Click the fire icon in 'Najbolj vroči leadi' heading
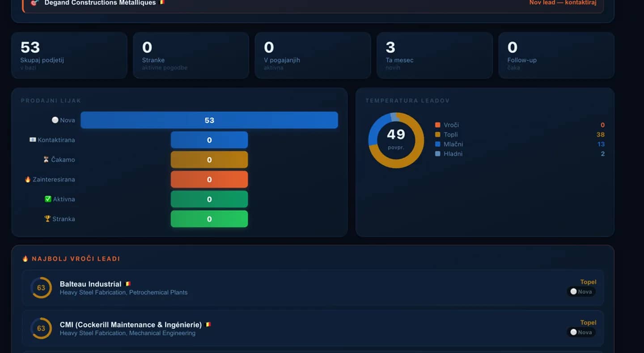Viewport: 644px width, 353px height. pos(25,259)
